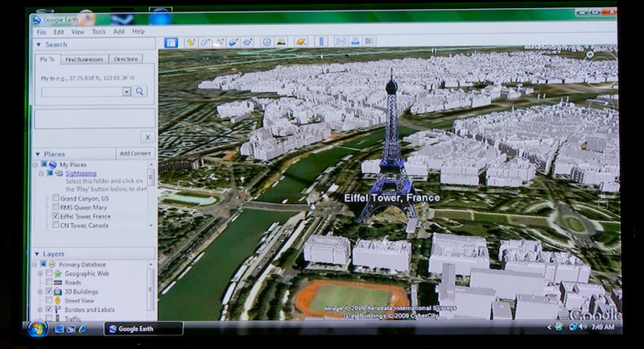Check the Grand Canyon, US checkbox
Screen dimensions: 644x349
pos(56,198)
